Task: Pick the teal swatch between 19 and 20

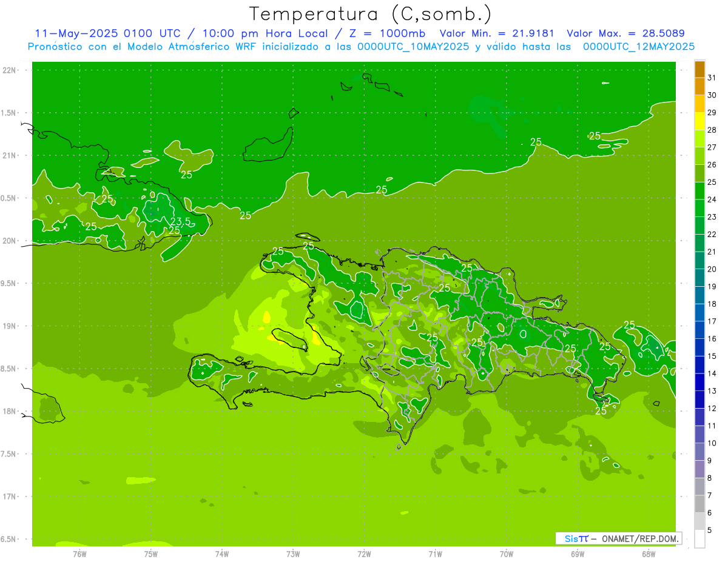Action: tap(699, 278)
